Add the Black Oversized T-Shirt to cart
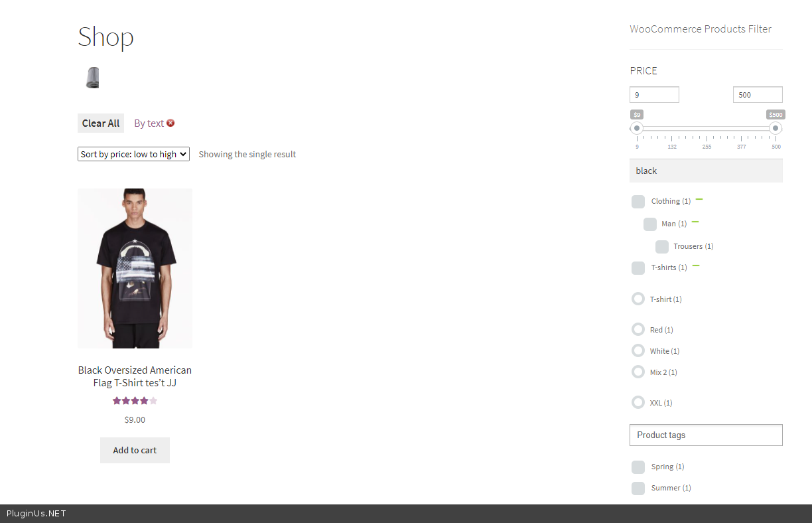 (135, 450)
